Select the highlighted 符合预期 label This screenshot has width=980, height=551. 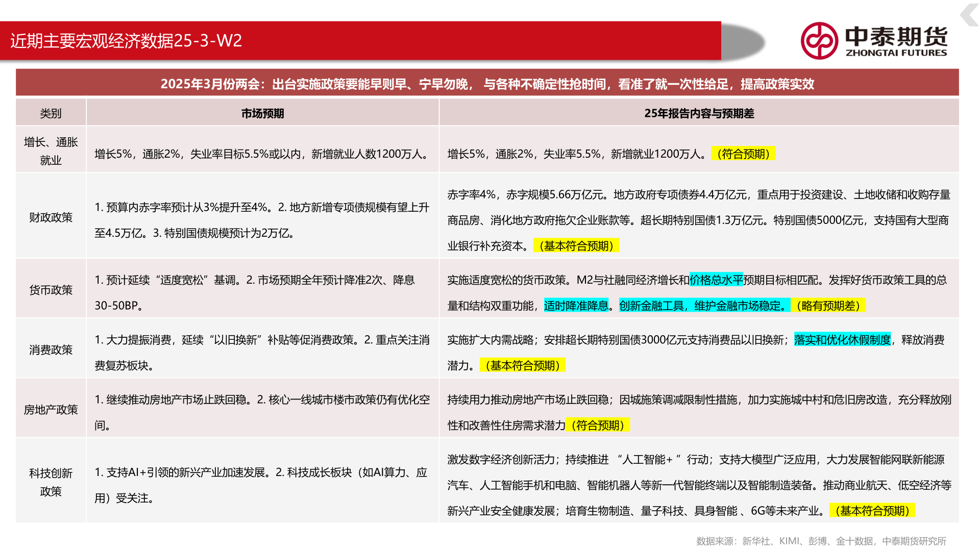(745, 154)
